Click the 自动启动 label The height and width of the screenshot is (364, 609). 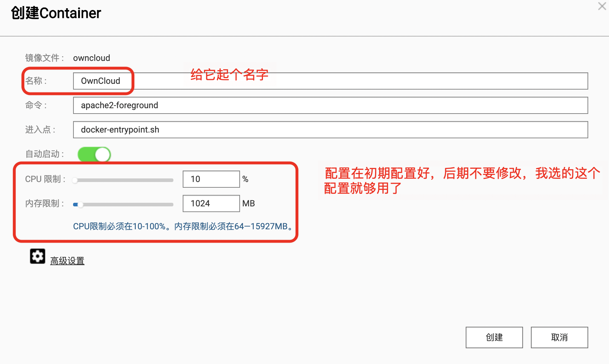pyautogui.click(x=44, y=154)
